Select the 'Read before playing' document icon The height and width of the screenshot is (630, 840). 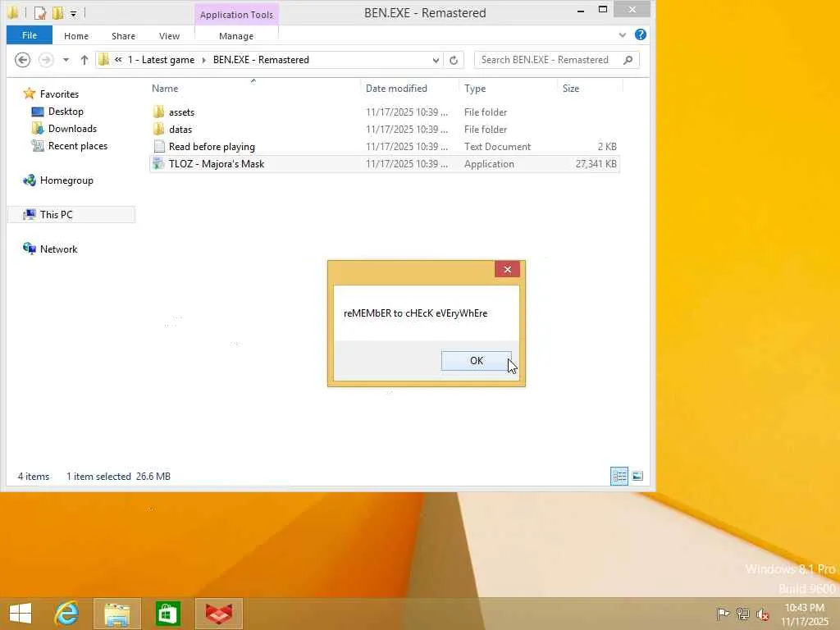tap(158, 146)
